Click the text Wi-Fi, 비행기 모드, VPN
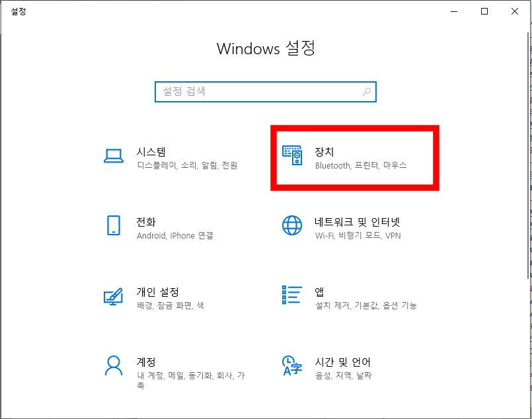The width and height of the screenshot is (532, 419). [358, 235]
